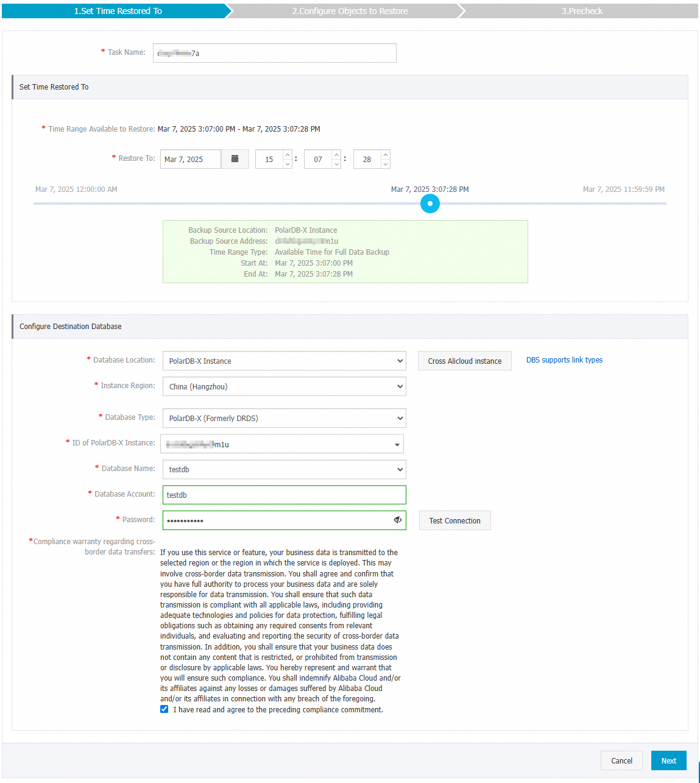Click the Mar 7, 2025 11:59:59 PM label
Screen dimensions: 700x783
coord(624,190)
